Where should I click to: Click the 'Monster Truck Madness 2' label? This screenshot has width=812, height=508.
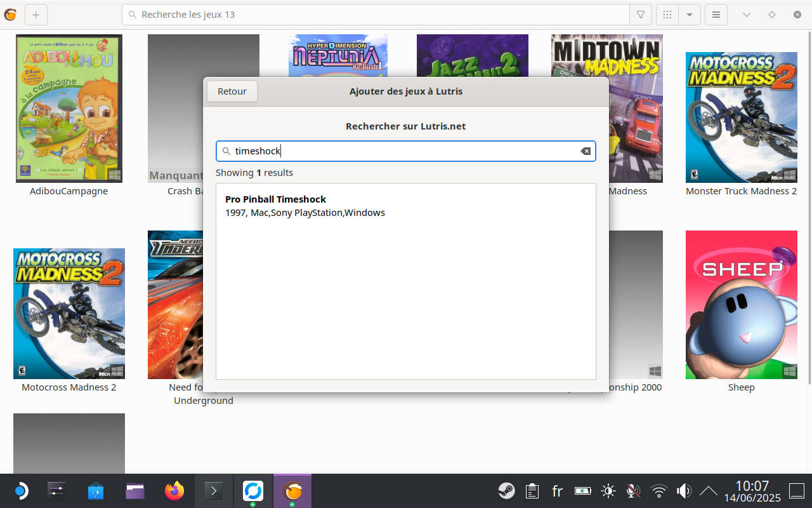click(x=742, y=191)
